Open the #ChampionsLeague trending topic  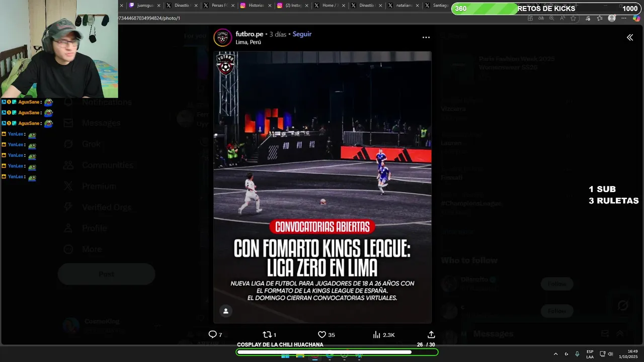point(471,204)
